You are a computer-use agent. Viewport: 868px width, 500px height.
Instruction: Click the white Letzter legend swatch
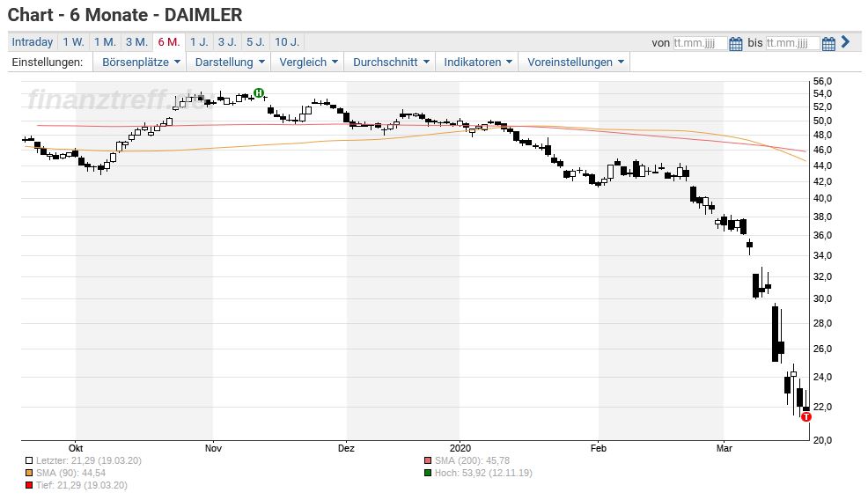[29, 460]
